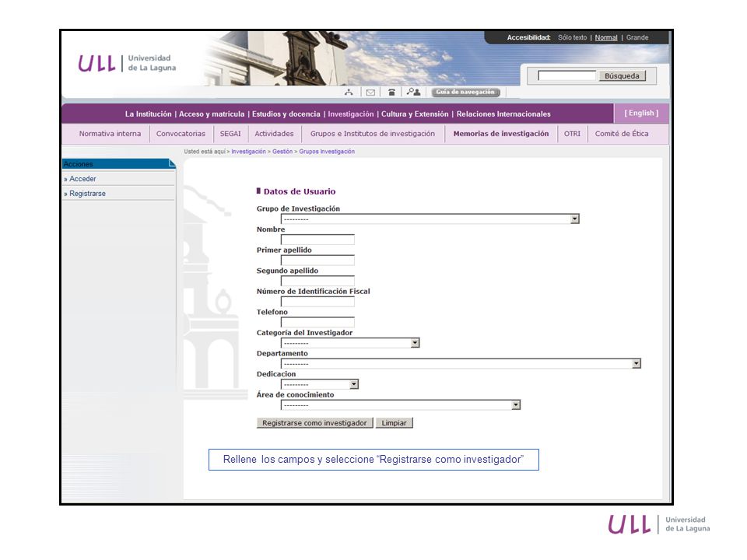Open Categoría del Investigador dropdown
Image resolution: width=747 pixels, height=560 pixels.
[350, 343]
